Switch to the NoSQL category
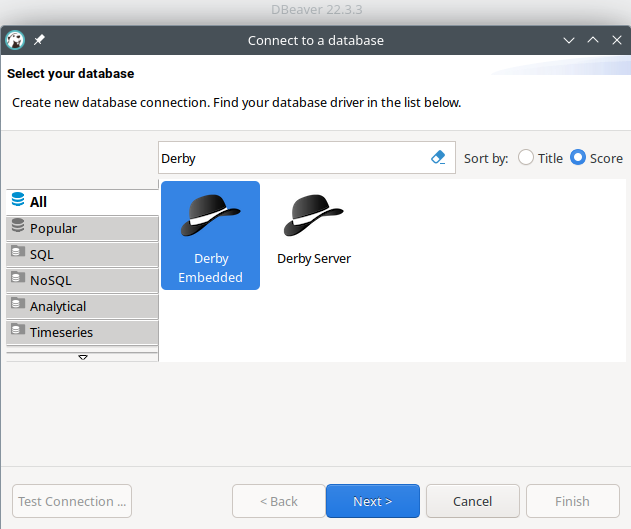This screenshot has height=529, width=631. pyautogui.click(x=82, y=280)
